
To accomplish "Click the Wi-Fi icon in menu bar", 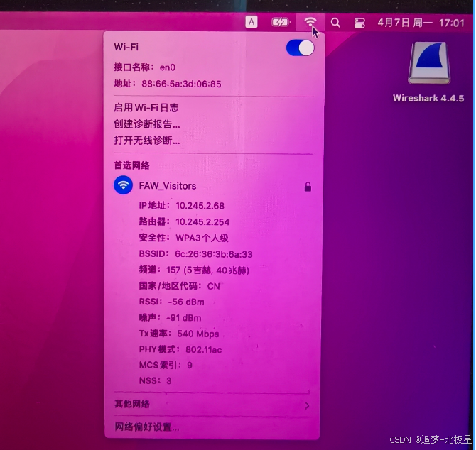I will [310, 22].
